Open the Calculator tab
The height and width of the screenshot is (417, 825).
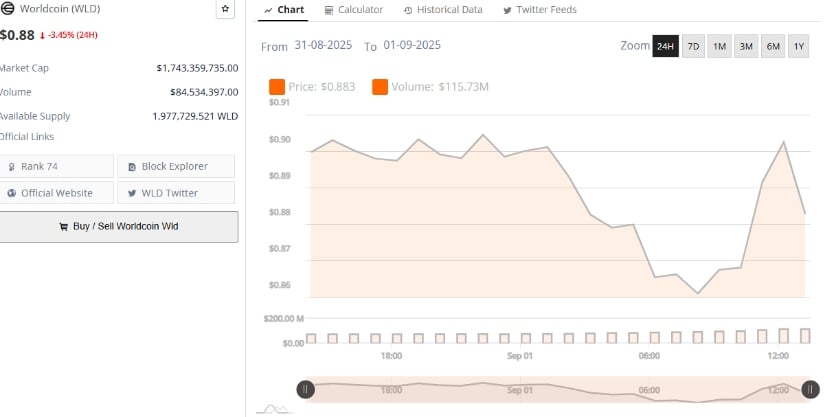coord(354,10)
